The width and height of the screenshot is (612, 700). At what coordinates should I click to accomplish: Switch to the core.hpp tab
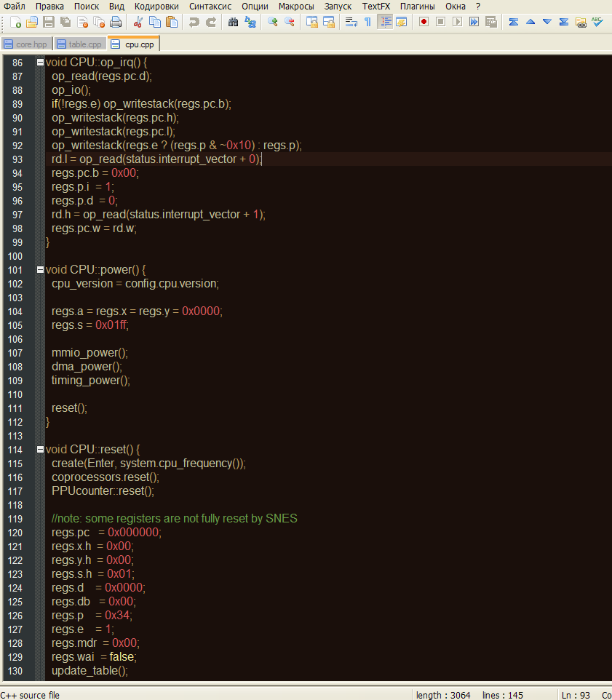point(26,44)
